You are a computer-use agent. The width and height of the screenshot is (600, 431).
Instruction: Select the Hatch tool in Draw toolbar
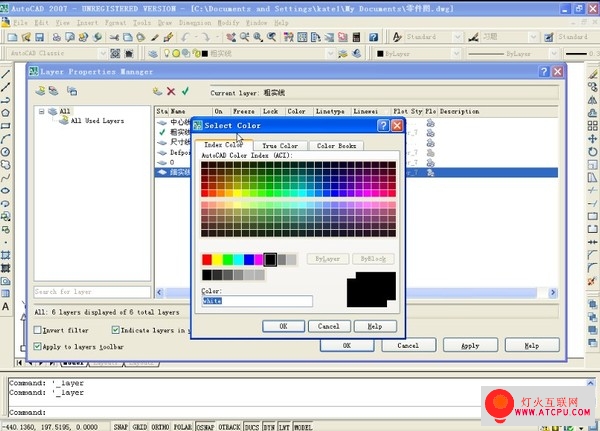(5, 255)
